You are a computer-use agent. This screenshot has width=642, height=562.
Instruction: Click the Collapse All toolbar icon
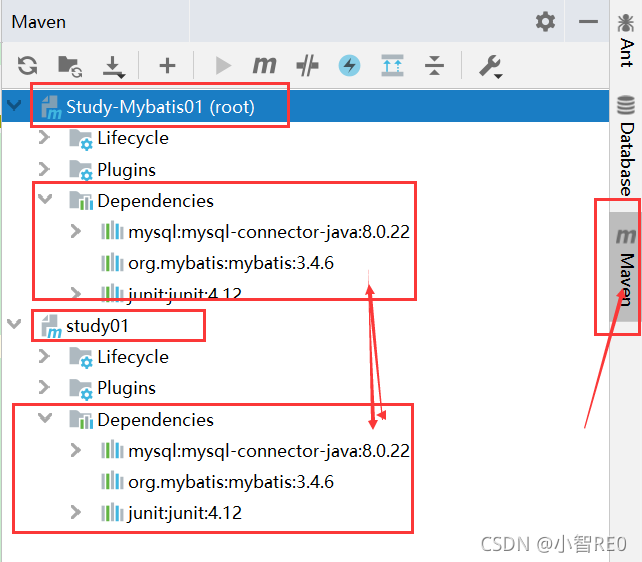(x=434, y=65)
